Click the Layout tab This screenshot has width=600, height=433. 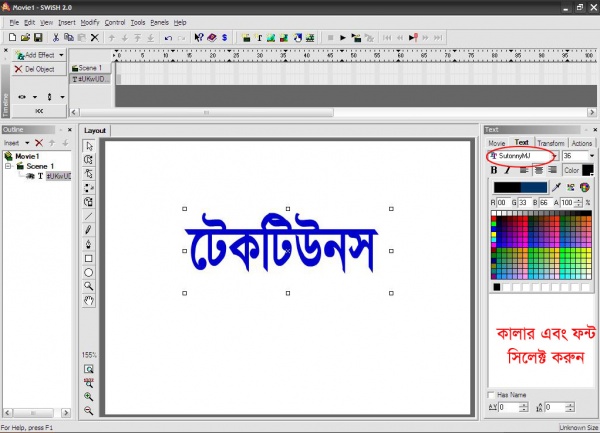(x=95, y=130)
